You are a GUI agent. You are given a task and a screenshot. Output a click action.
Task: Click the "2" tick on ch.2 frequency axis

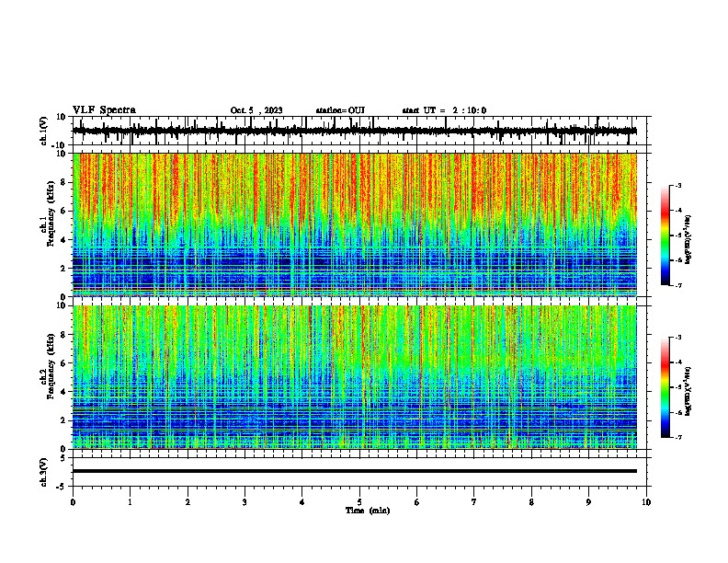(x=63, y=420)
